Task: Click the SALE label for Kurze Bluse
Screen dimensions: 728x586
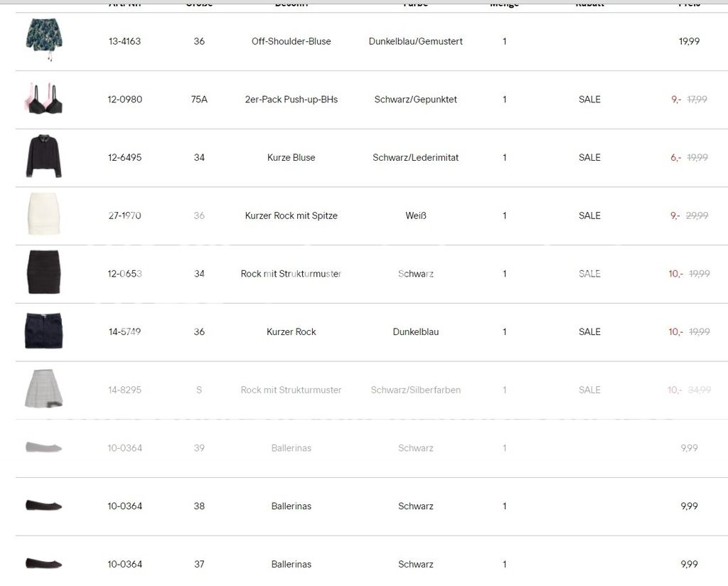Action: pos(589,157)
